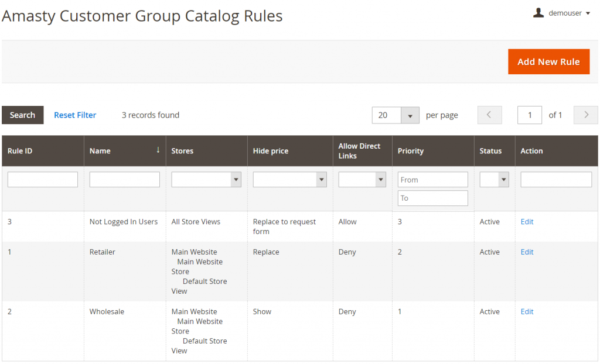
Task: Open the Hide price filter dropdown
Action: pyautogui.click(x=321, y=179)
